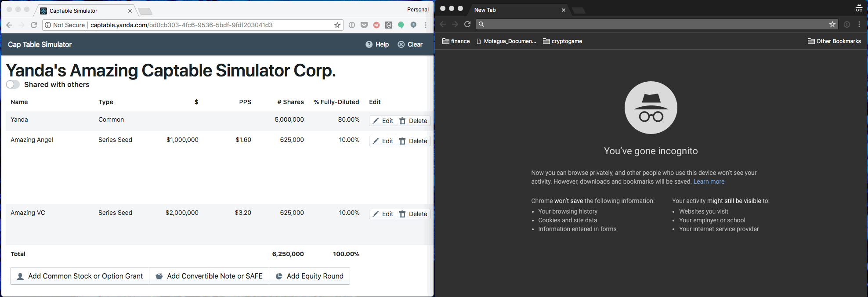Click the Yanda name cell
868x297 pixels.
point(19,120)
